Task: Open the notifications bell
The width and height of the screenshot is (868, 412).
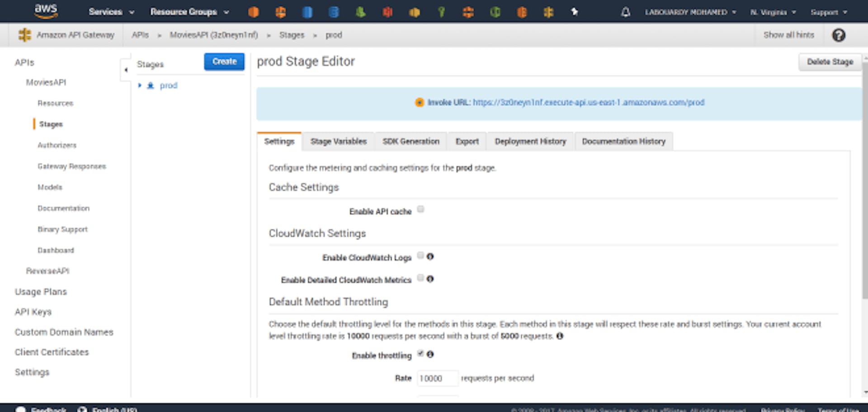Action: click(625, 12)
